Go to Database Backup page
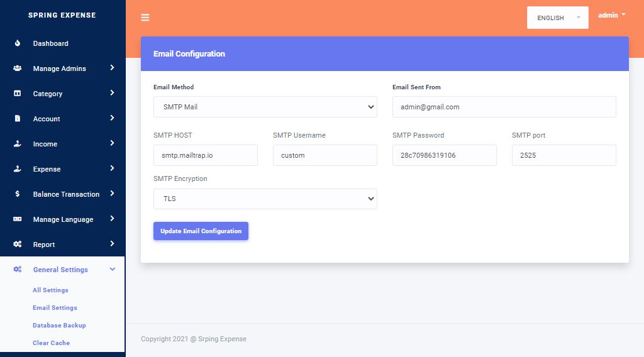This screenshot has width=644, height=357. coord(59,326)
